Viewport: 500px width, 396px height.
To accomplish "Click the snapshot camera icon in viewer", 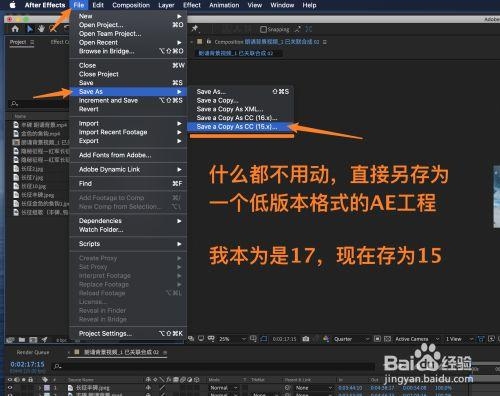I will (306, 339).
